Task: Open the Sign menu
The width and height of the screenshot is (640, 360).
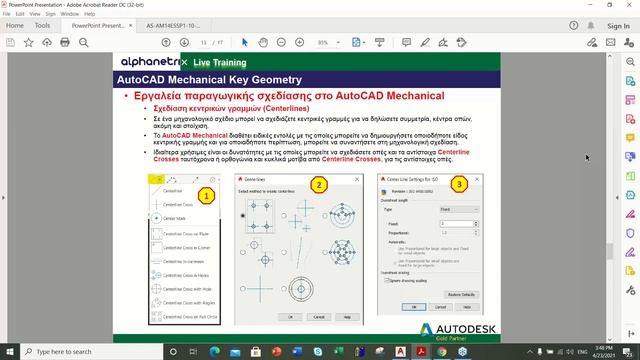Action: pos(50,14)
